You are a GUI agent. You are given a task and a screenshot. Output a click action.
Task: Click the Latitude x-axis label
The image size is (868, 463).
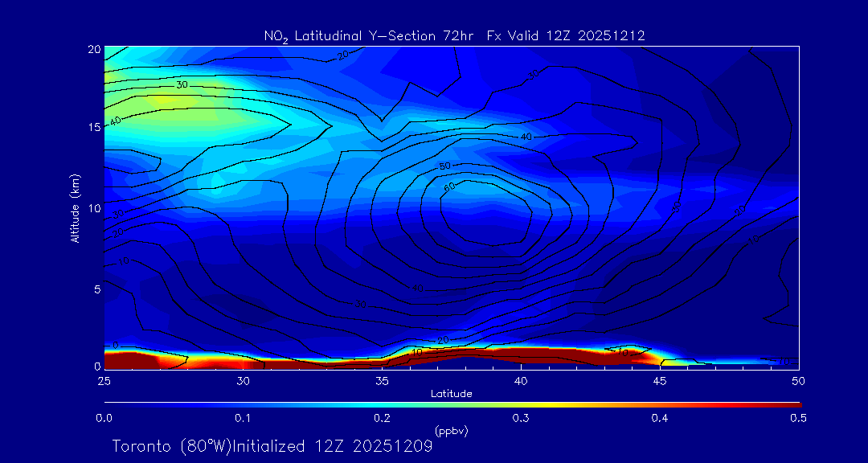tap(451, 394)
